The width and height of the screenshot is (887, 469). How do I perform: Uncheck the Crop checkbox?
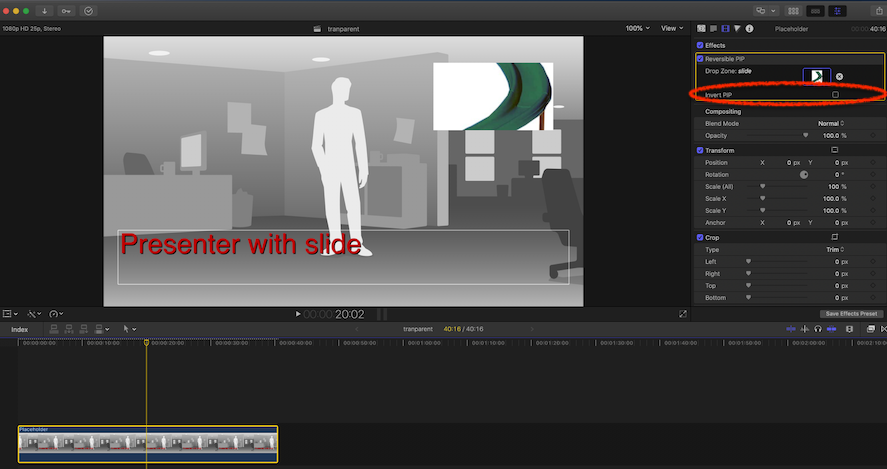[x=700, y=238]
